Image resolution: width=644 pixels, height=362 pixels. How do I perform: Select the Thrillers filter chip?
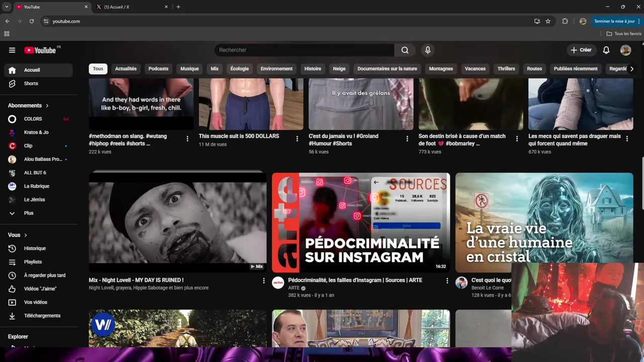[x=506, y=69]
